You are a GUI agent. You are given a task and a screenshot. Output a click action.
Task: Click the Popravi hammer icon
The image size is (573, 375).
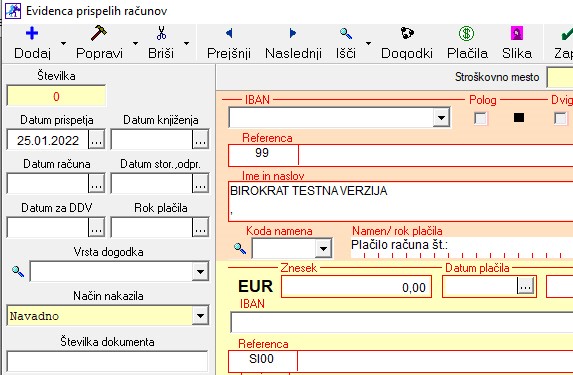point(99,33)
